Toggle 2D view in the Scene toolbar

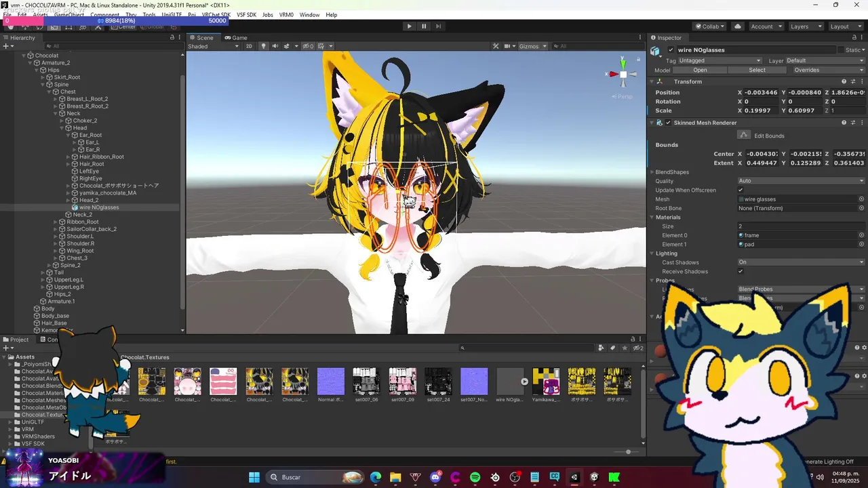[249, 46]
